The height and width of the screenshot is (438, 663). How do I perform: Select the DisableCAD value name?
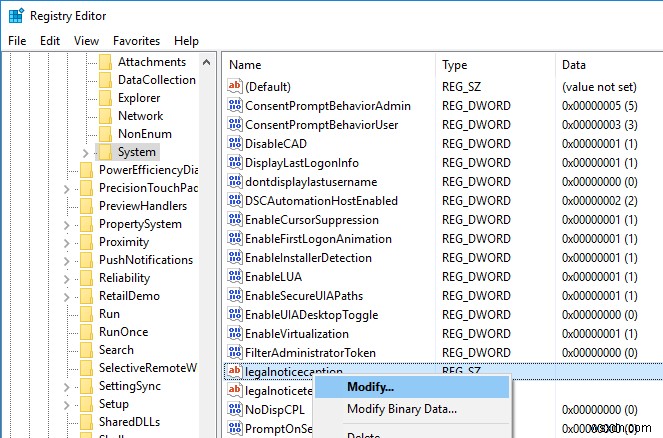(276, 144)
